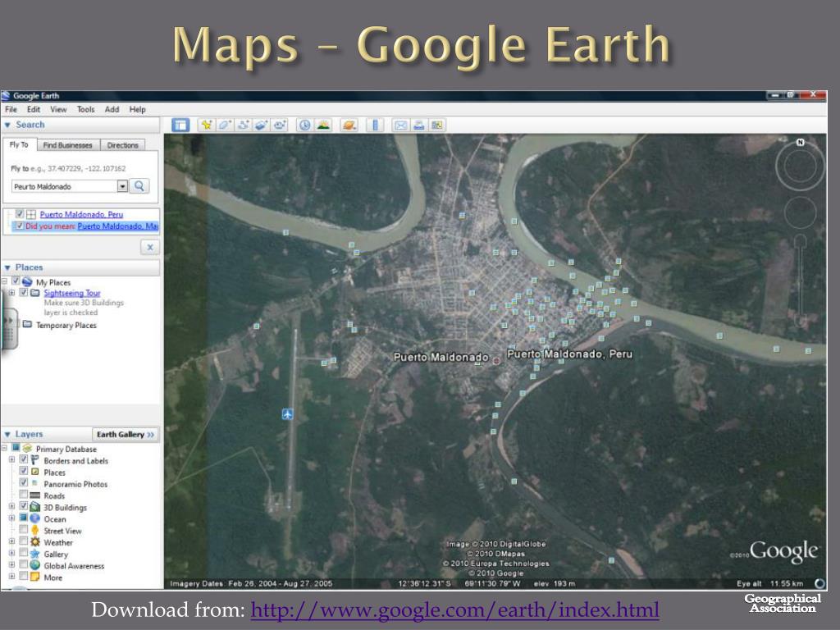
Task: Open the google.com/earth download link
Action: click(454, 609)
